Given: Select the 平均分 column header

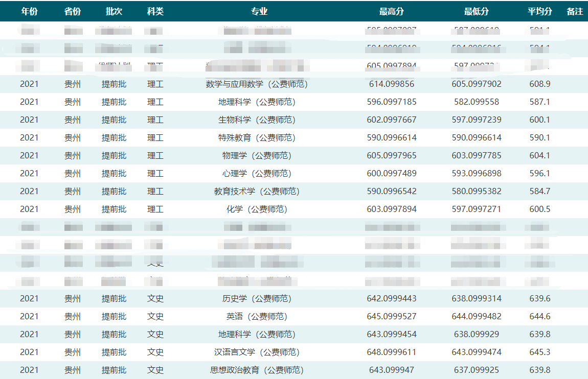Looking at the screenshot, I should pyautogui.click(x=540, y=11).
